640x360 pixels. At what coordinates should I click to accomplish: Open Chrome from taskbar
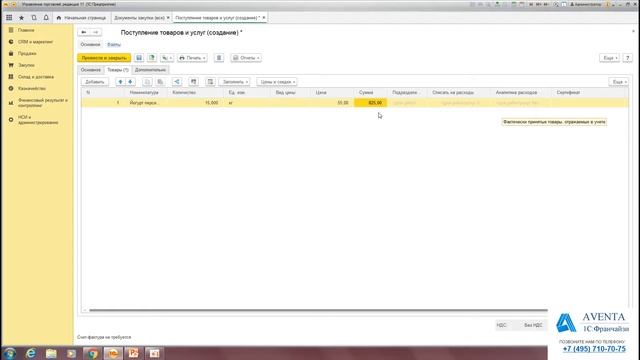[92, 353]
